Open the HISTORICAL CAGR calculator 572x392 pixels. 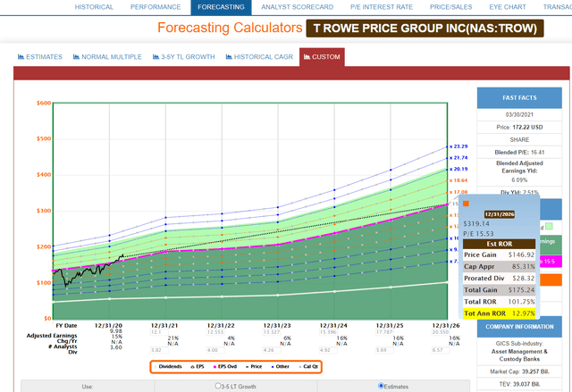point(259,57)
